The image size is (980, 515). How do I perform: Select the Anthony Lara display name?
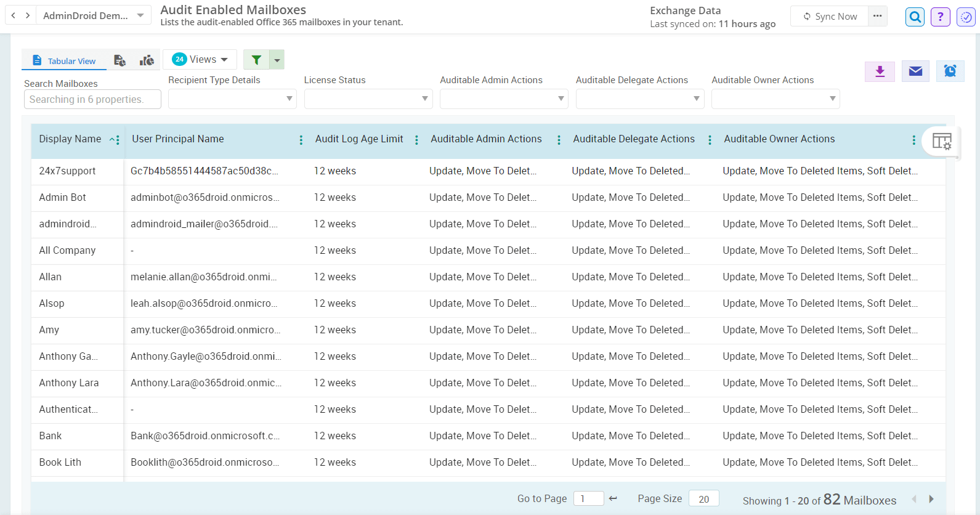coord(69,383)
